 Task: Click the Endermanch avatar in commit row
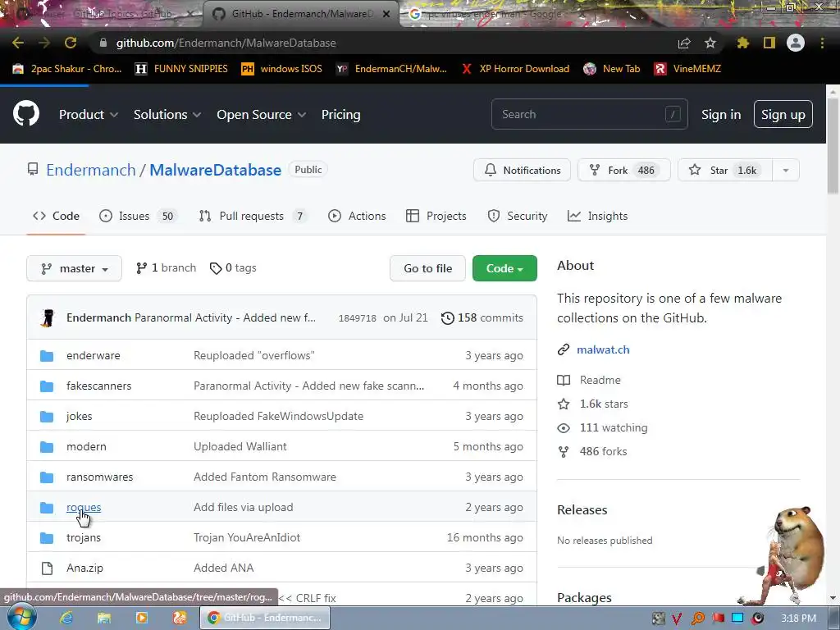tap(48, 317)
